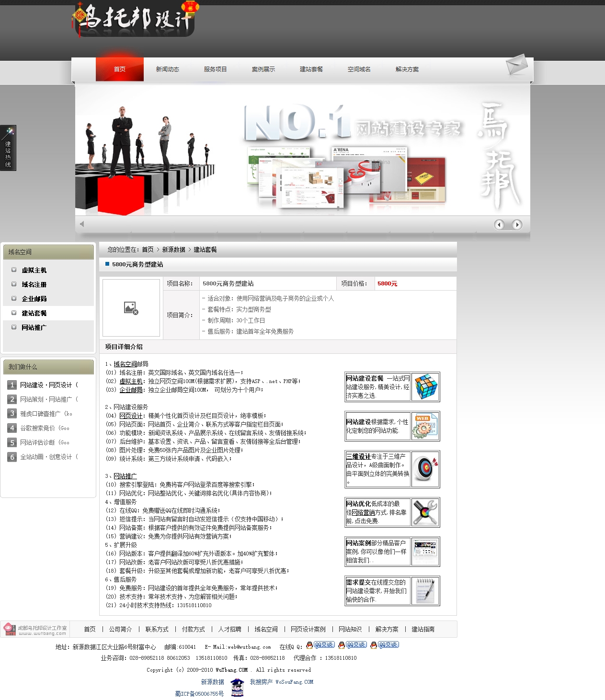Open the 建站套餐 navigation tab
The width and height of the screenshot is (605, 700).
coord(311,69)
